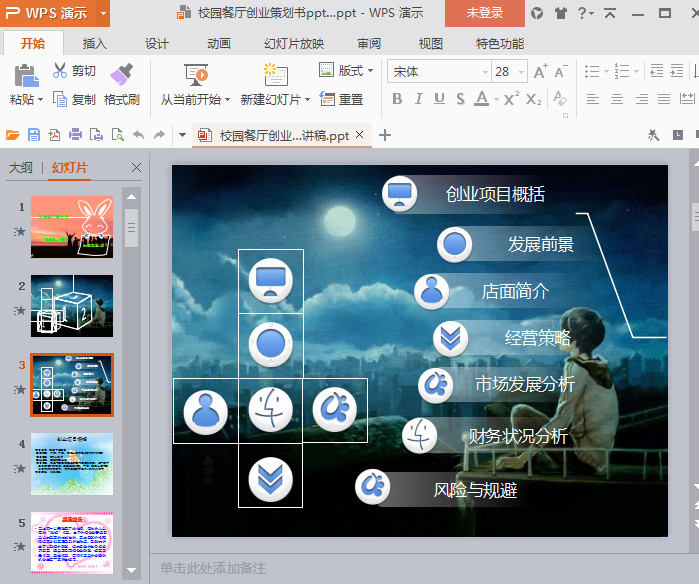Image resolution: width=699 pixels, height=584 pixels.
Task: Toggle Bold formatting
Action: click(x=397, y=99)
